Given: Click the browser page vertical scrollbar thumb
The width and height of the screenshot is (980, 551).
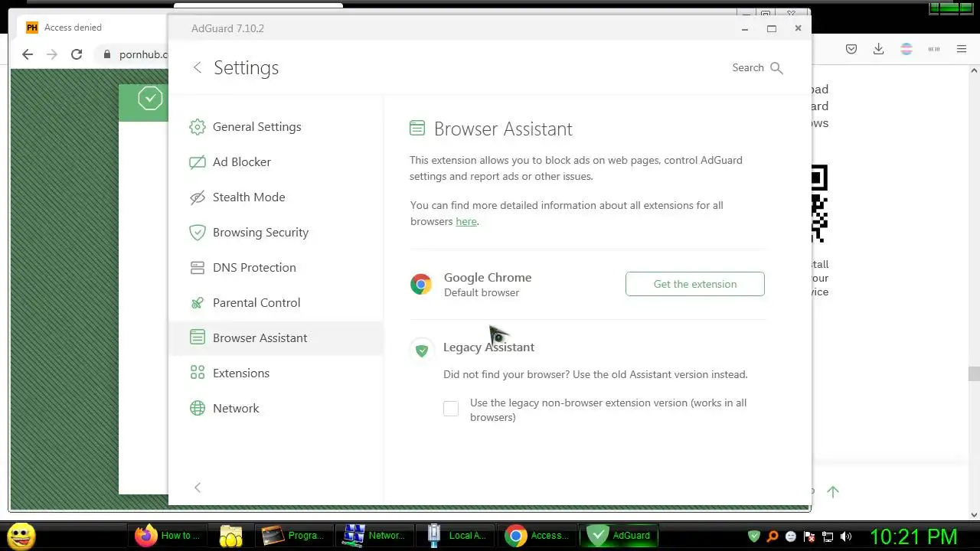Looking at the screenshot, I should (x=974, y=373).
